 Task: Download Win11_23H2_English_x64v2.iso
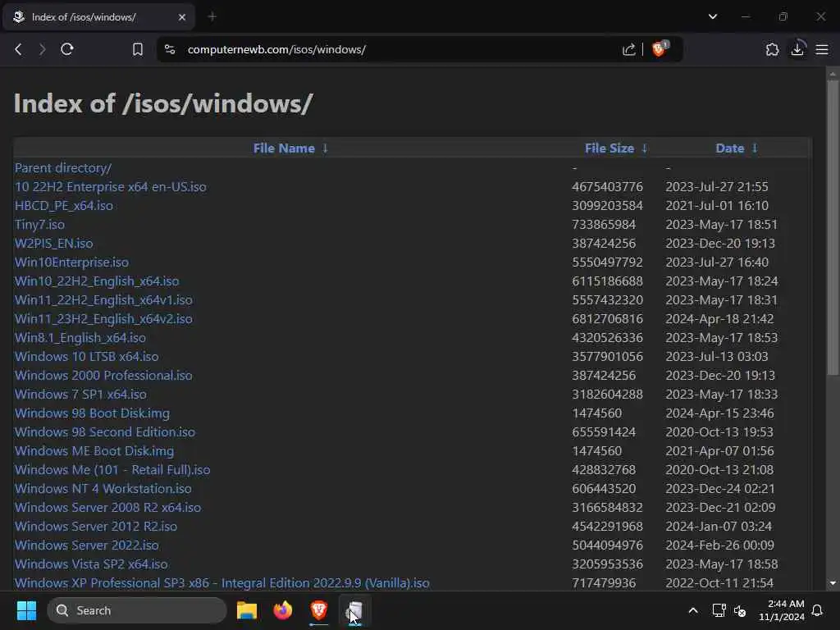tap(103, 319)
